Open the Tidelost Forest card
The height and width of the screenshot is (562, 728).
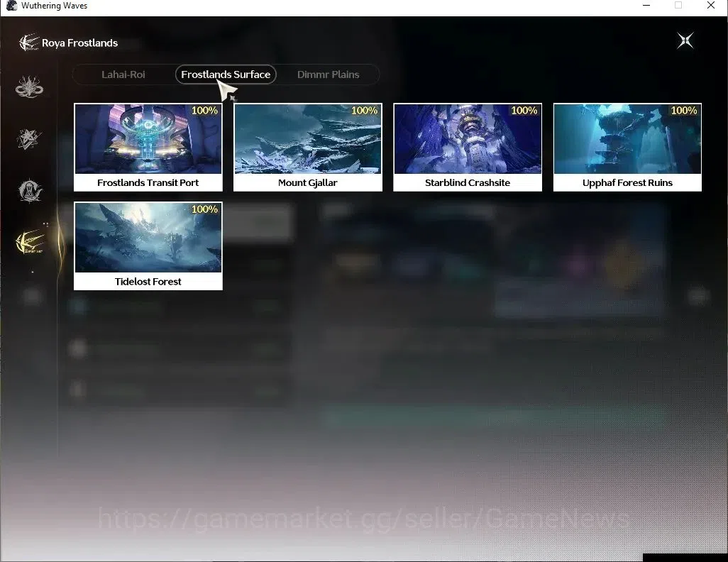click(x=148, y=246)
